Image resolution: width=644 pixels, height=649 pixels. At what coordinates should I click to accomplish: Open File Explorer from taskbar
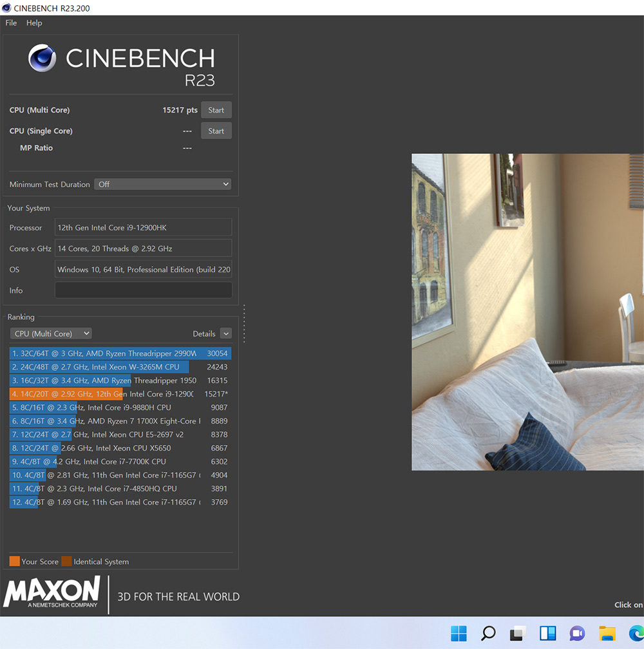pyautogui.click(x=607, y=634)
